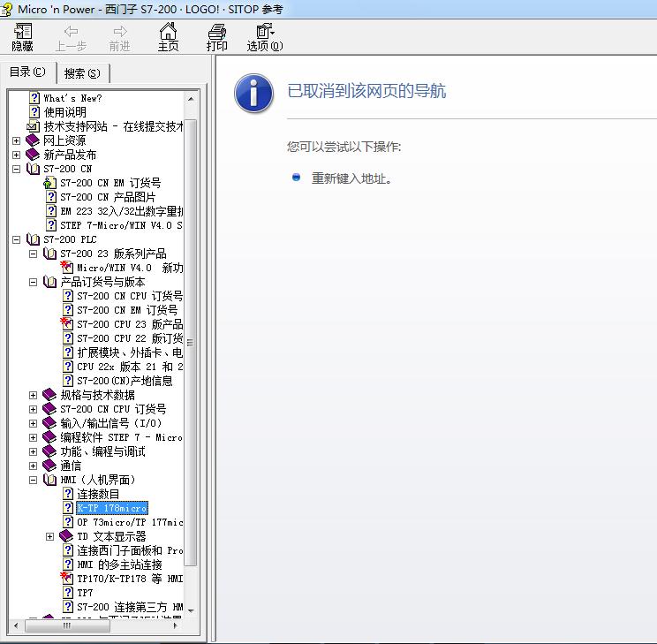Switch to the 目录(C) contents tab

[27, 72]
